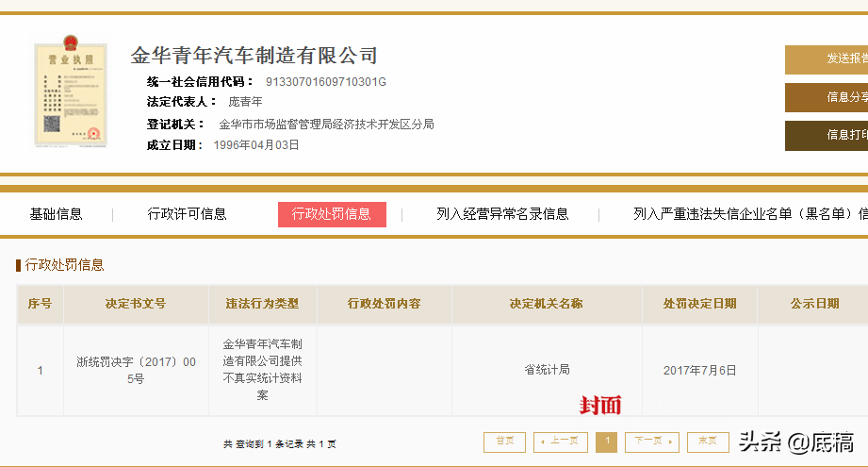Jump to last page with 末页
Screen dimensions: 868x467
[708, 442]
